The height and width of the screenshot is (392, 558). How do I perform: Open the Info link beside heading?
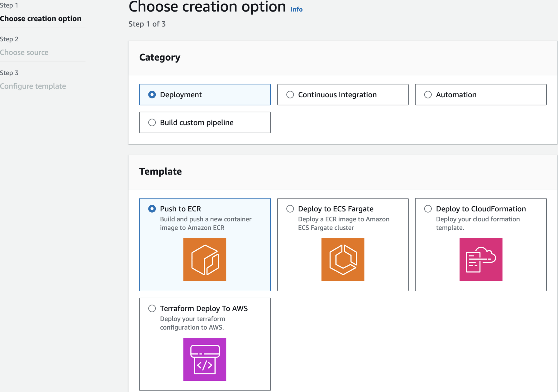click(296, 9)
